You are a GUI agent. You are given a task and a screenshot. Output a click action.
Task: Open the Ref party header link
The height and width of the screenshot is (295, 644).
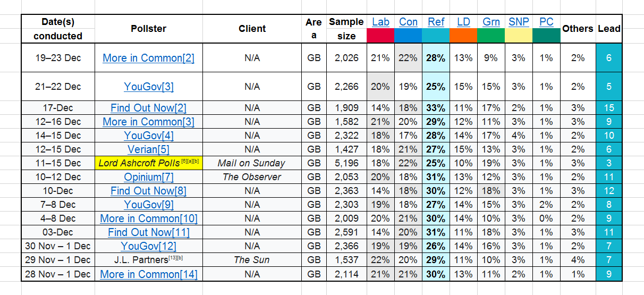[436, 22]
